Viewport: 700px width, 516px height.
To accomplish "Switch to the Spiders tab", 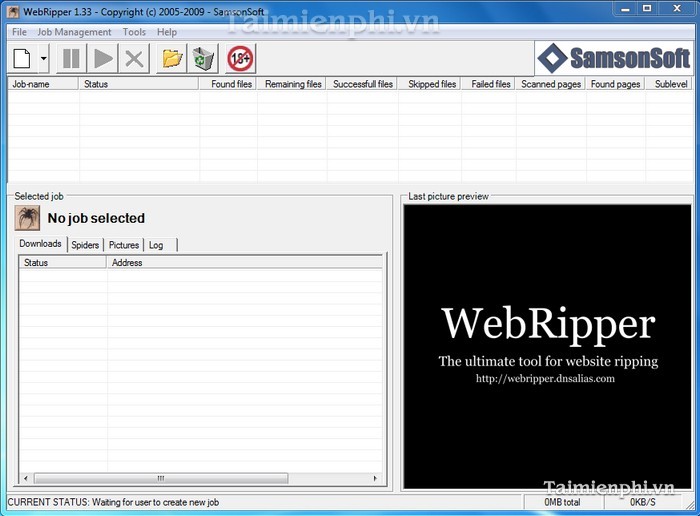I will (x=85, y=245).
